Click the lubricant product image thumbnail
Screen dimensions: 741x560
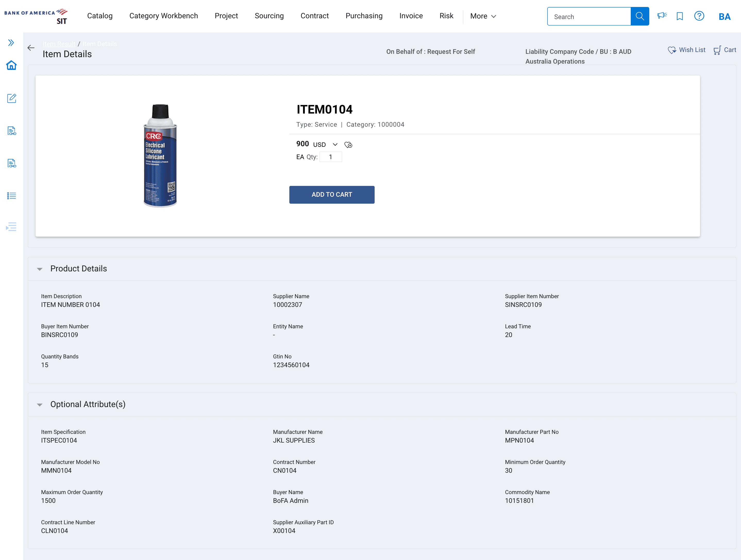[160, 156]
